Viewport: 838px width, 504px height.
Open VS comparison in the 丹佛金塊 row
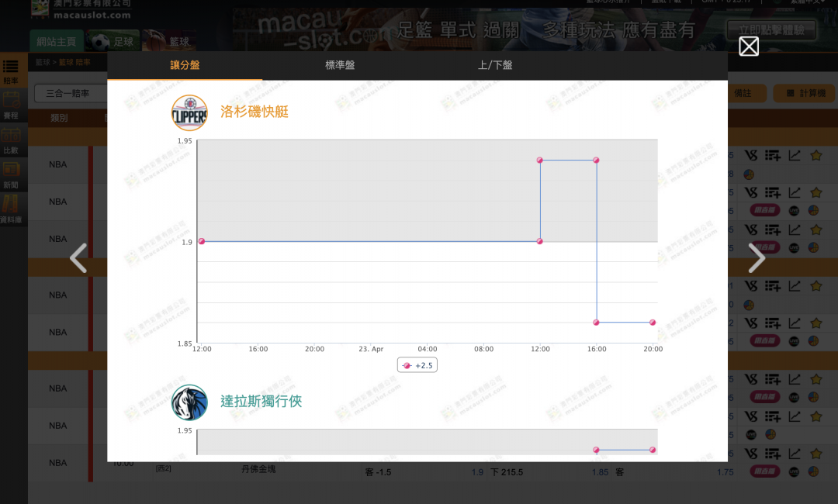tap(751, 454)
